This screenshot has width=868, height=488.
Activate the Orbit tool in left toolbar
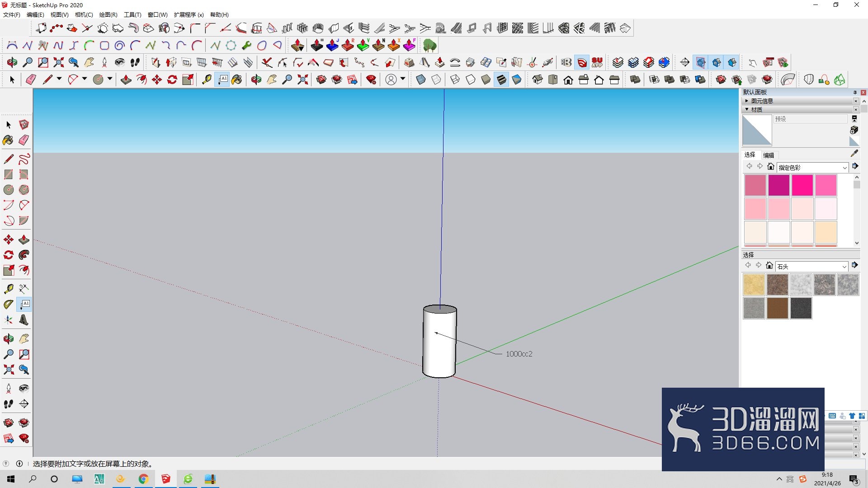[8, 339]
